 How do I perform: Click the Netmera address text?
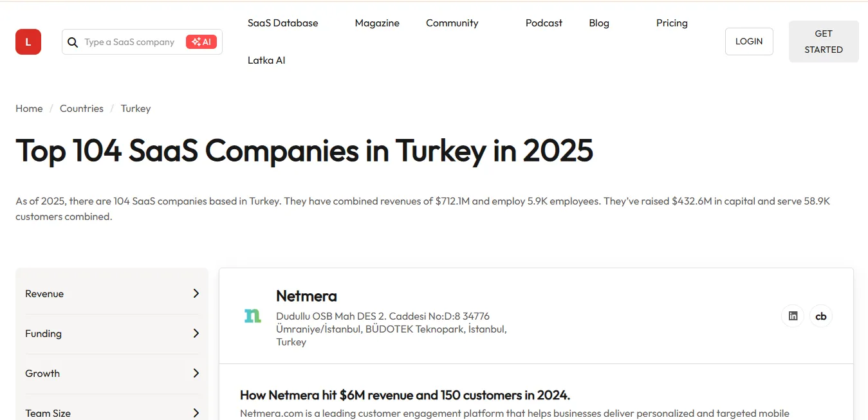pos(391,329)
